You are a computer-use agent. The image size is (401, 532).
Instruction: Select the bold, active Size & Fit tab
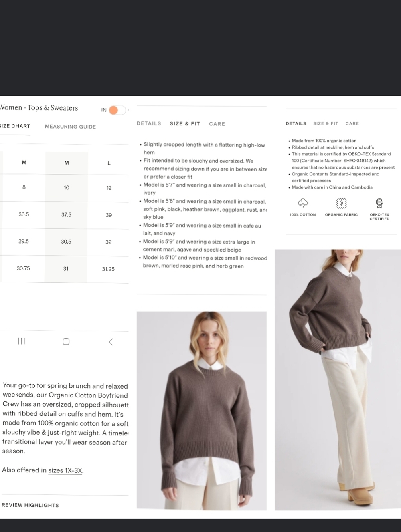(x=185, y=124)
